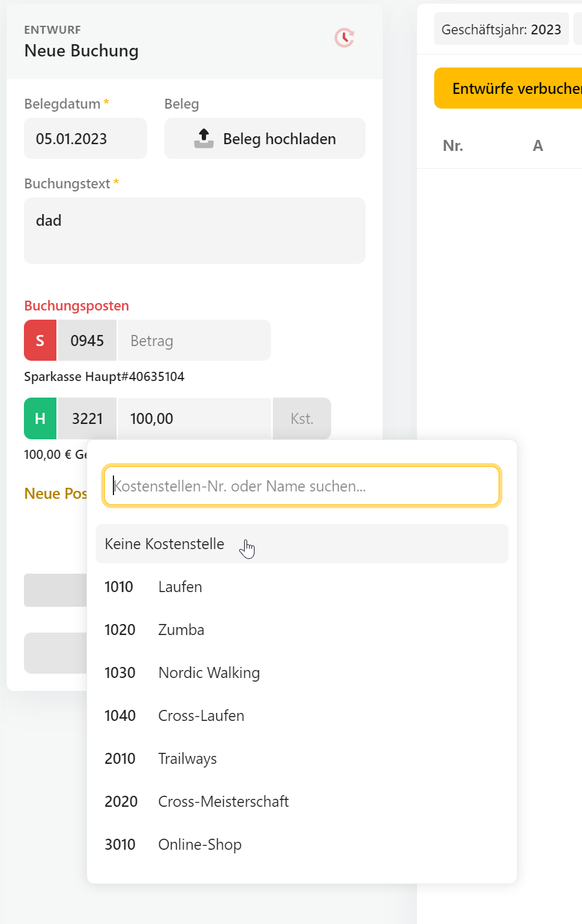Toggle the red S (Soll) indicator
Image resolution: width=582 pixels, height=924 pixels.
click(x=40, y=341)
